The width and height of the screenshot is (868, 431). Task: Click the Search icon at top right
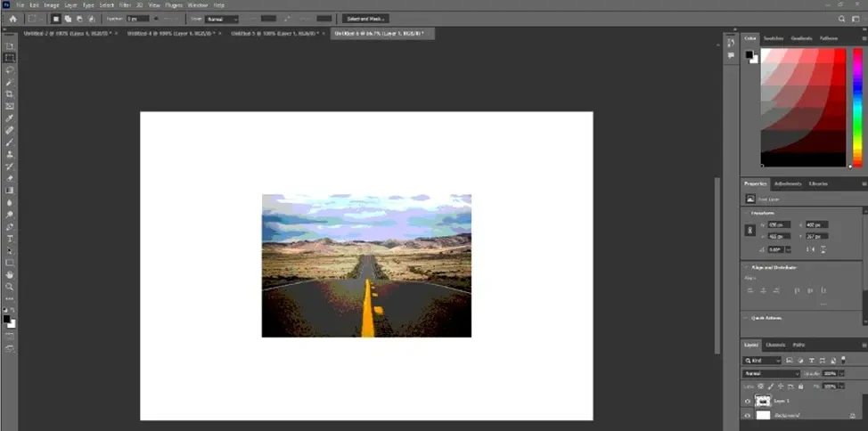point(841,19)
